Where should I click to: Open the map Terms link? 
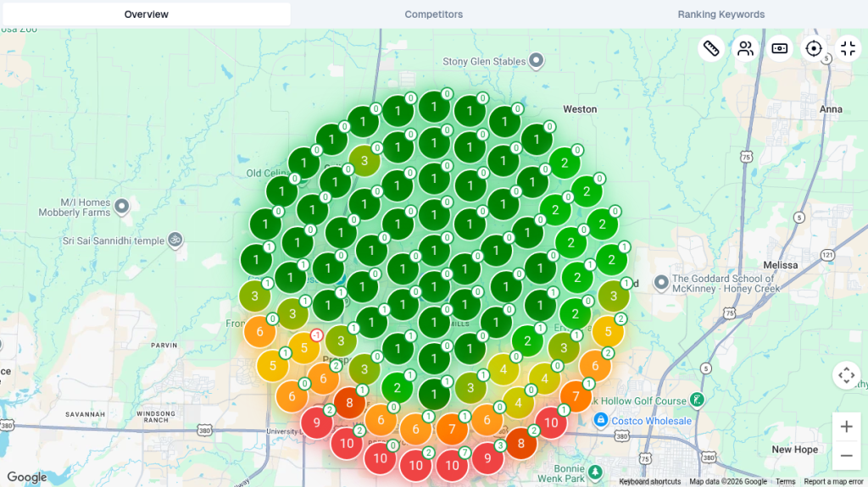[785, 481]
